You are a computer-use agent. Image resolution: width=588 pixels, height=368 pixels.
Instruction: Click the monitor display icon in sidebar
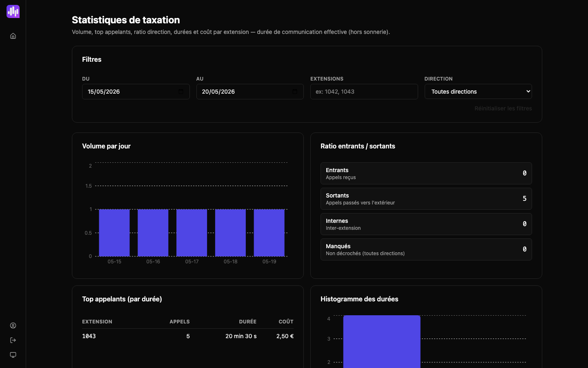point(13,355)
